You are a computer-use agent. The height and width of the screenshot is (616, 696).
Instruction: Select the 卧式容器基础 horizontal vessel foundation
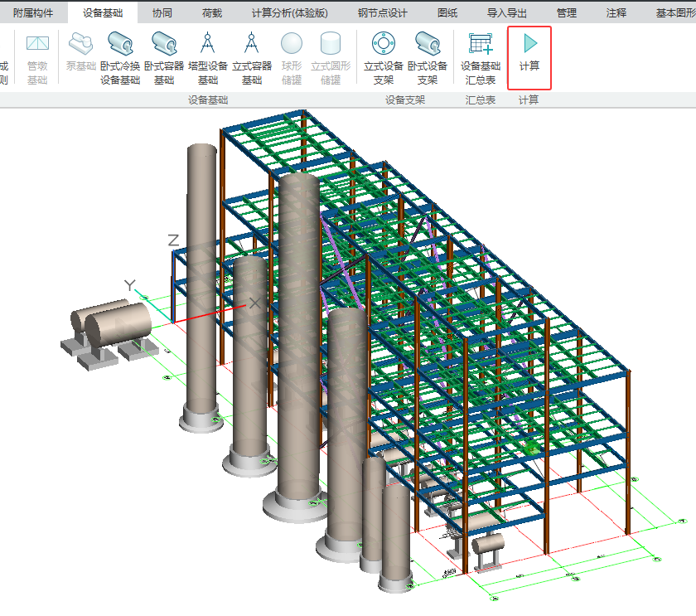(164, 58)
